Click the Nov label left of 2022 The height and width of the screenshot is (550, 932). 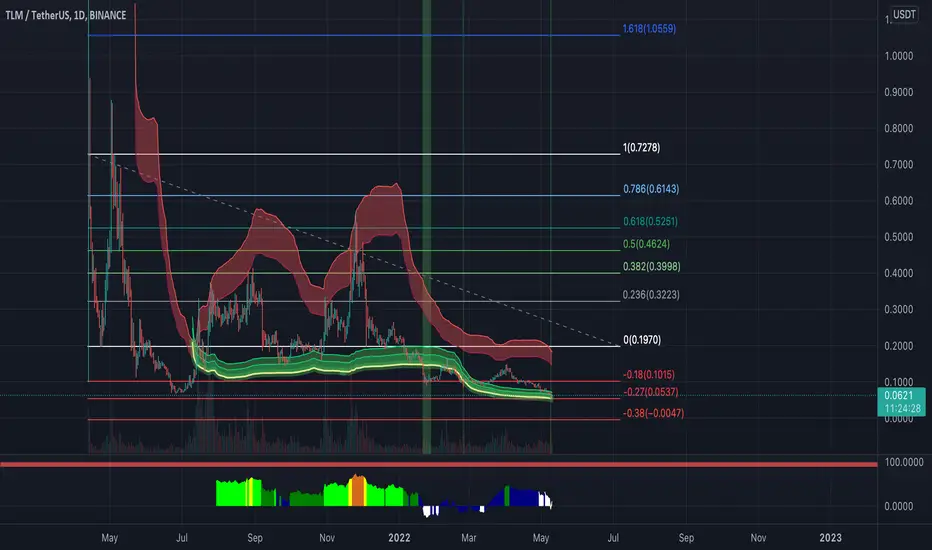tap(327, 538)
